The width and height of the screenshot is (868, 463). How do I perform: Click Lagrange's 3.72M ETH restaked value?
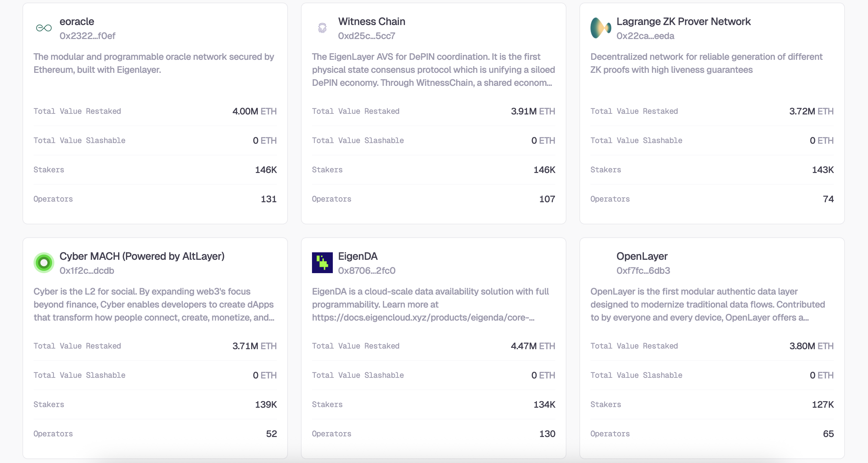811,112
